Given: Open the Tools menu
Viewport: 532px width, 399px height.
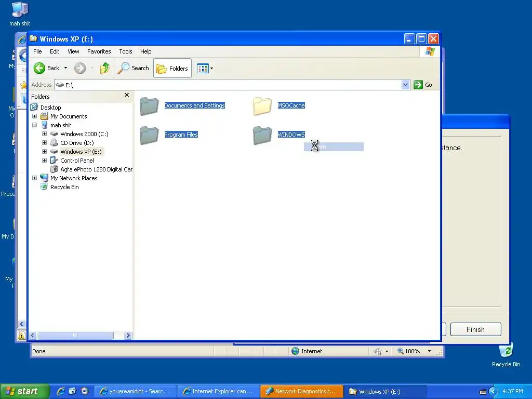Looking at the screenshot, I should coord(126,51).
